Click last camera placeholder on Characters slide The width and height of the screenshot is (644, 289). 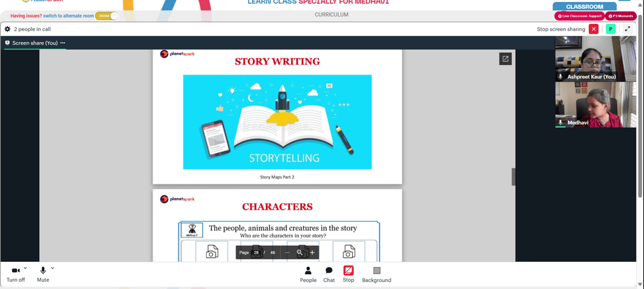pos(348,252)
